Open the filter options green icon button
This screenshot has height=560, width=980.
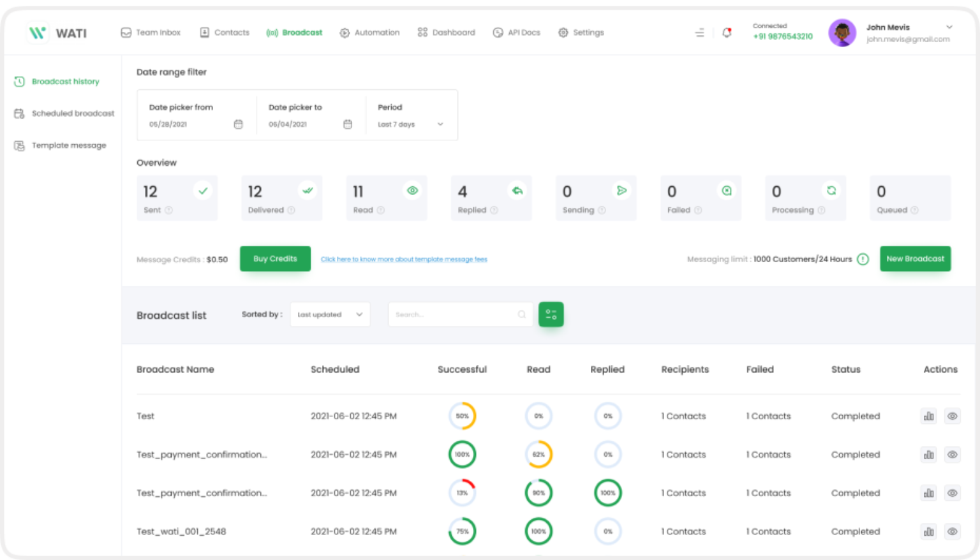click(x=551, y=314)
